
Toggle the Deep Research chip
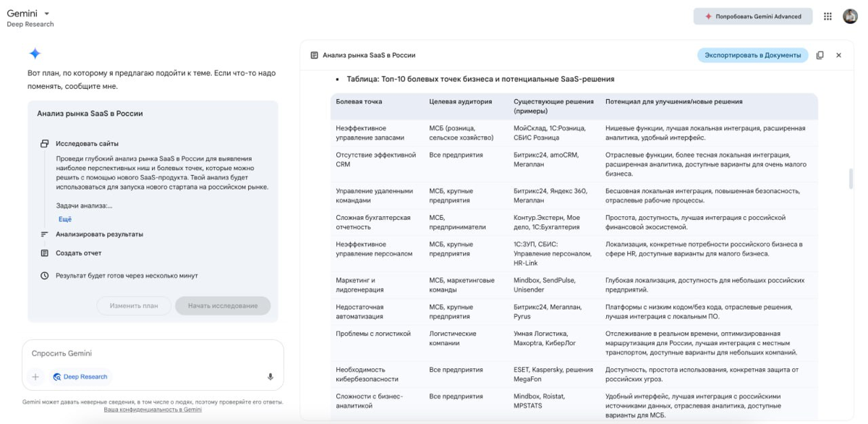pos(80,377)
